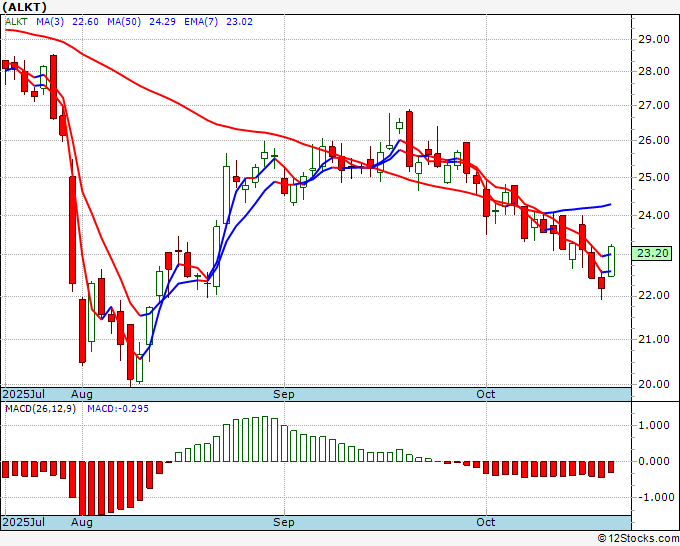The height and width of the screenshot is (546, 680).
Task: Select the MA(3) legend label
Action: click(50, 22)
